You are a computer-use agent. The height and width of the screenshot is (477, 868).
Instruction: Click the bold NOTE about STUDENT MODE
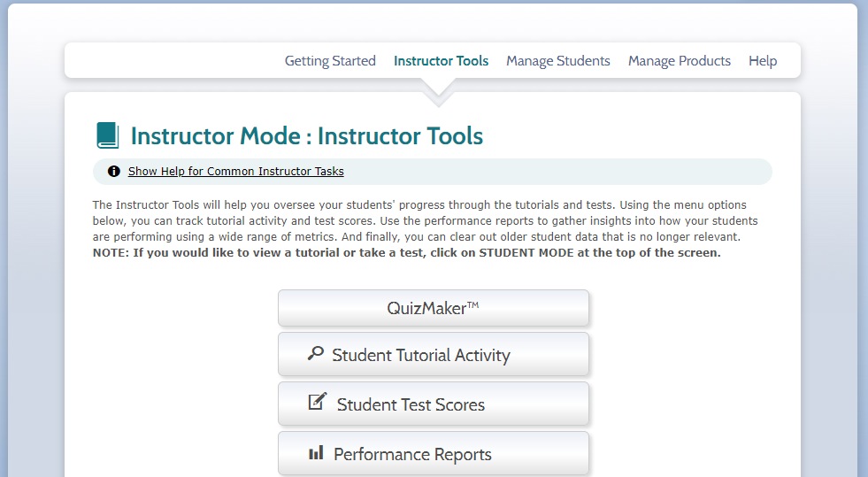(x=406, y=253)
